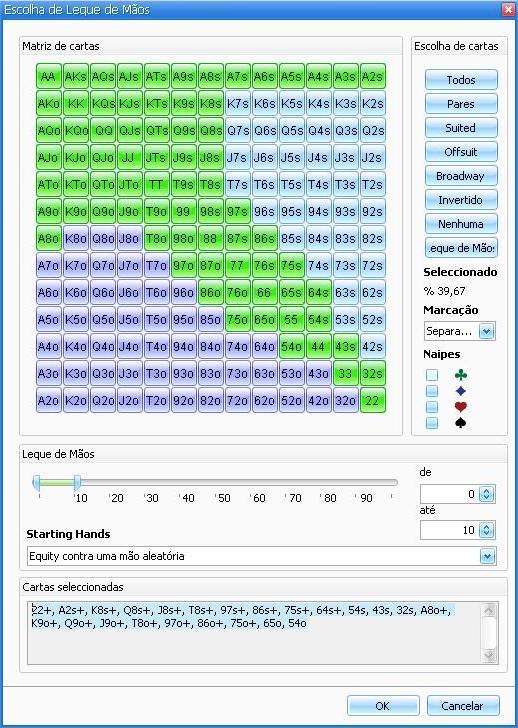Toggle the K7s hand cell
The width and height of the screenshot is (518, 728).
click(237, 103)
